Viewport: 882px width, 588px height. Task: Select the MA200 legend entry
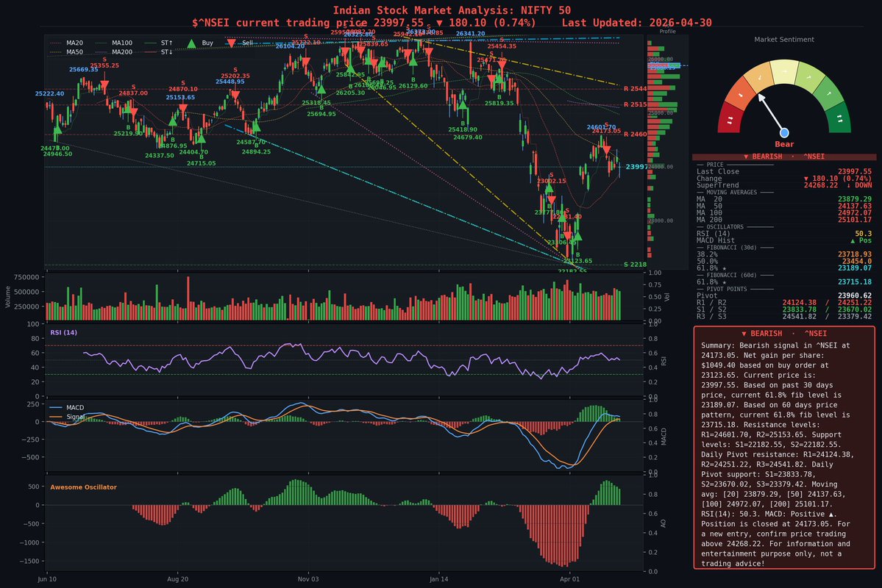pos(114,51)
